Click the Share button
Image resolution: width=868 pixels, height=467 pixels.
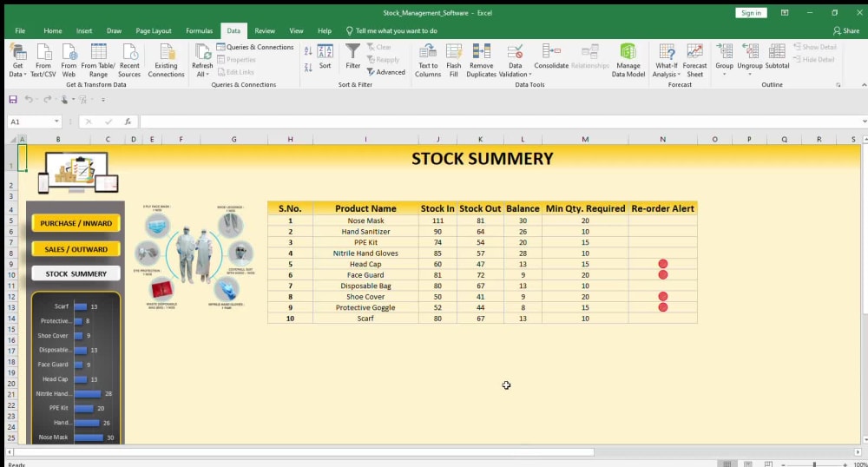(846, 31)
